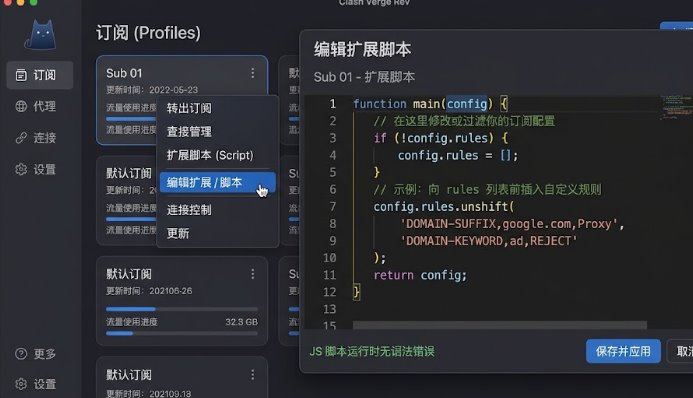Click the Clash Verge cat logo
The height and width of the screenshot is (398, 693).
pyautogui.click(x=40, y=34)
